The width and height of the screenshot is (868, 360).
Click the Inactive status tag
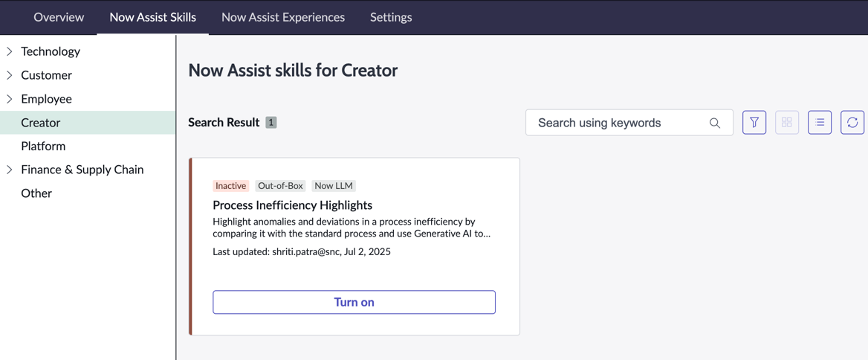(x=231, y=185)
